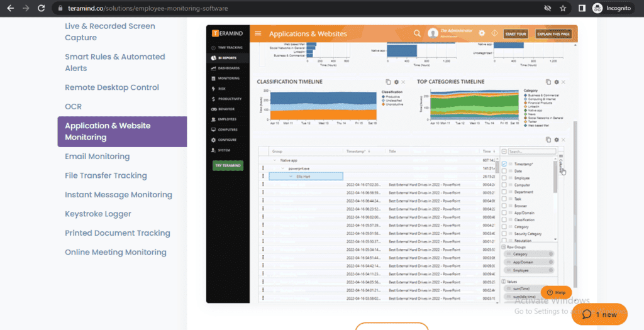
Task: Open Monitoring in Teramind sidebar
Action: coord(227,79)
